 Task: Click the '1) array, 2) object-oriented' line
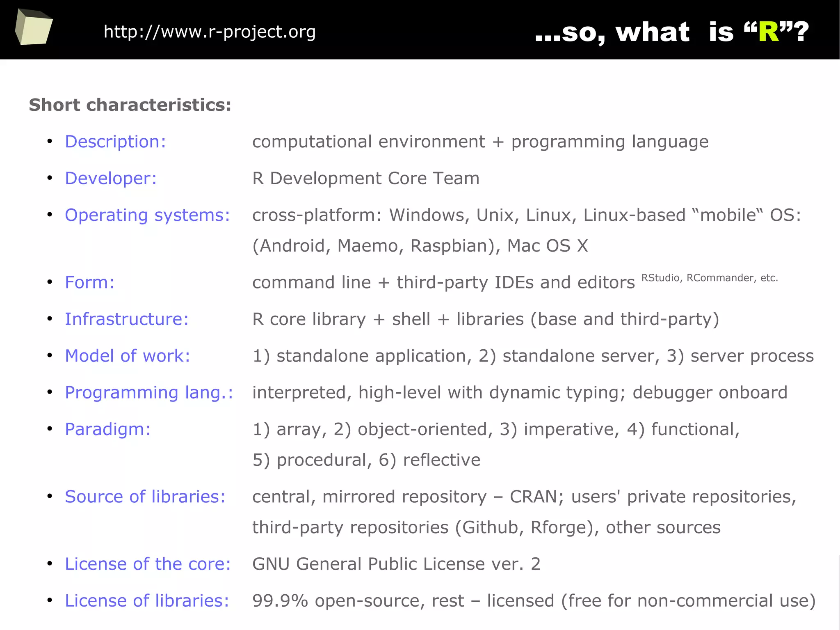496,430
